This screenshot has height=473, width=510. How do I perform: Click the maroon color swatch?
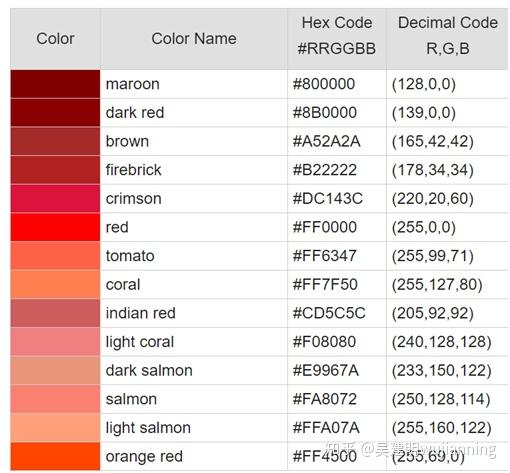tap(55, 84)
